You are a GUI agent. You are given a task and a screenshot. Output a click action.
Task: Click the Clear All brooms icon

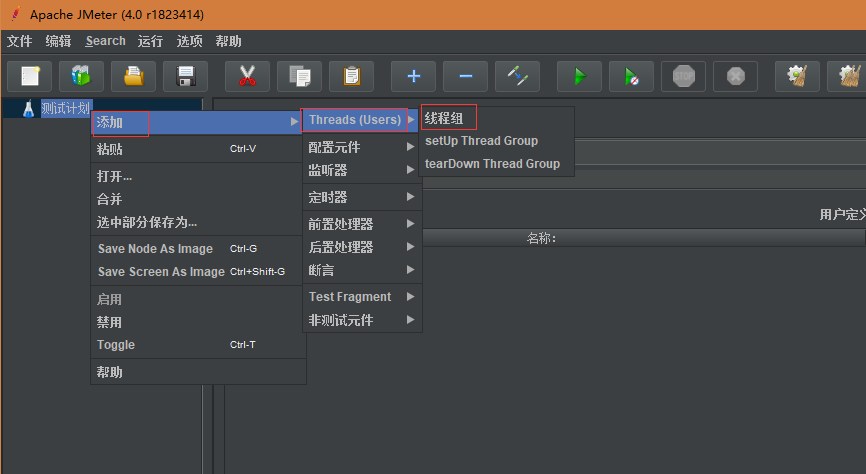click(x=848, y=76)
